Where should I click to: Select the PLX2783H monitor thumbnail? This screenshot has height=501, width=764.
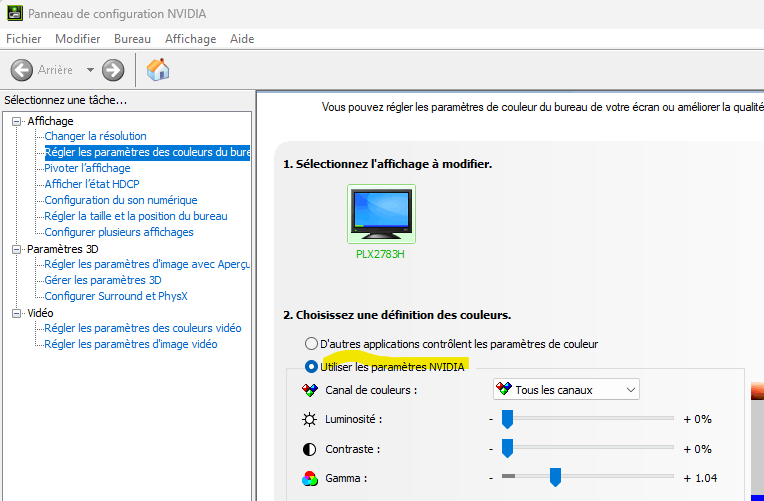[x=381, y=214]
